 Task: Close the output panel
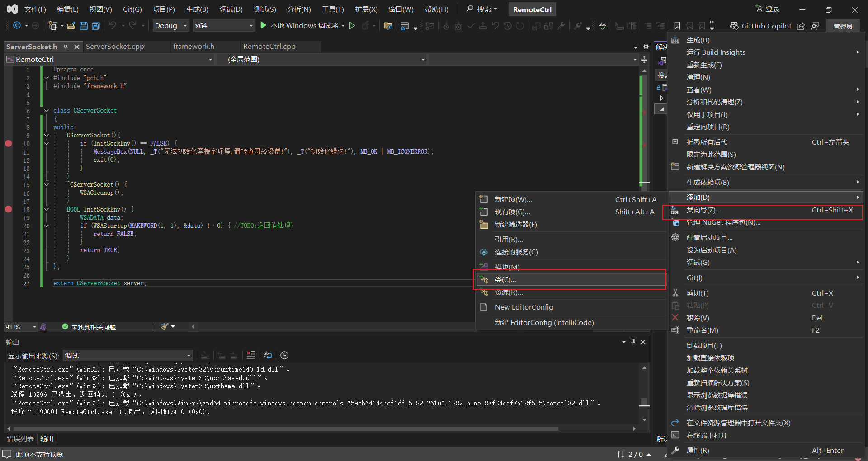click(643, 342)
